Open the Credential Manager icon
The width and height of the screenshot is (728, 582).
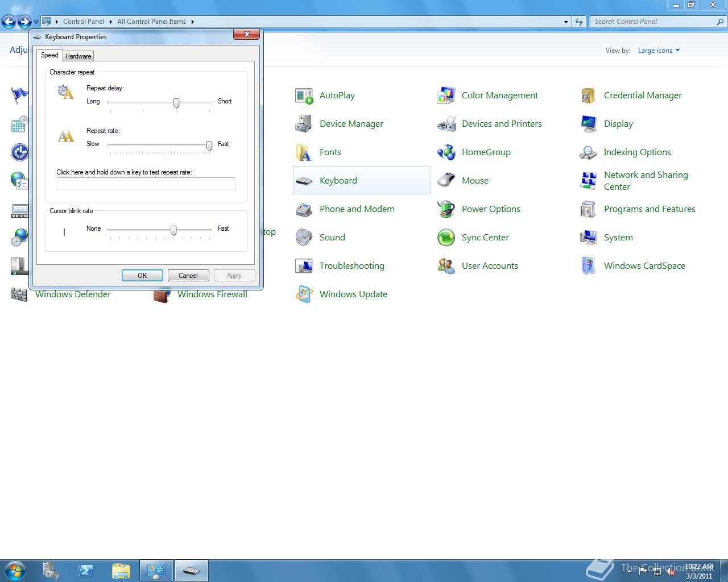(x=589, y=95)
